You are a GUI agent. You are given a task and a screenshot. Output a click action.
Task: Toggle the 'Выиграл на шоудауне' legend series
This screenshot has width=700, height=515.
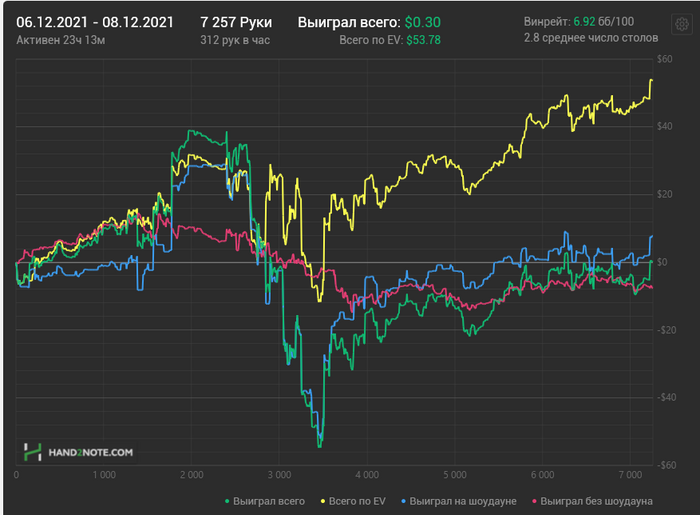[459, 501]
